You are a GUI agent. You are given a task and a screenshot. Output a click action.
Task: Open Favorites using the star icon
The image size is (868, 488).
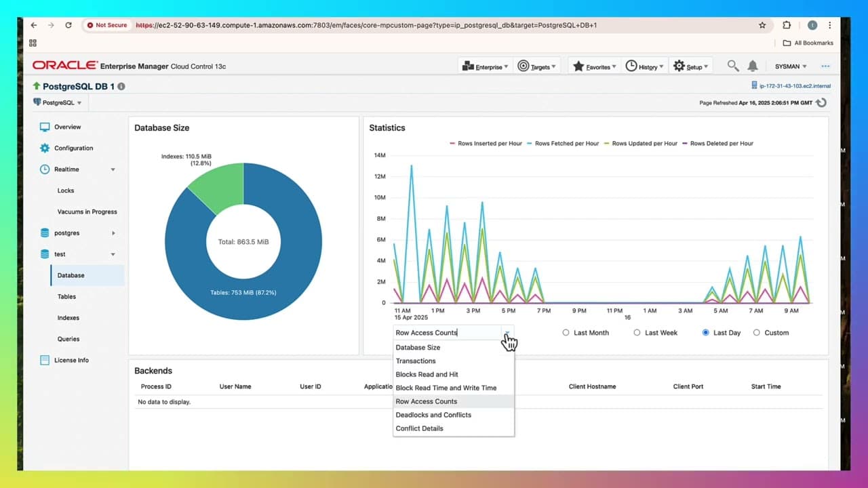pos(579,66)
